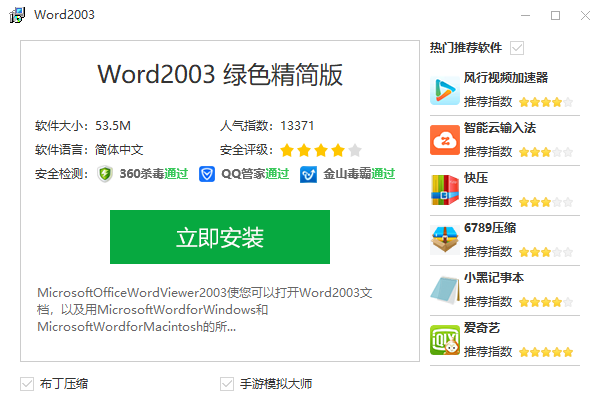The height and width of the screenshot is (400, 600).
Task: Click the 360杀毒通过 text
Action: coord(154,174)
